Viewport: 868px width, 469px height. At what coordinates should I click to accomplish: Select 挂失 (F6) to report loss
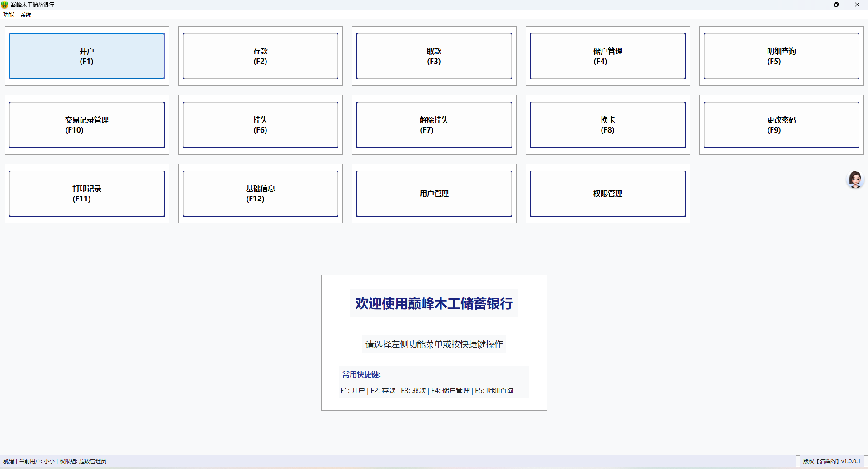(x=260, y=124)
